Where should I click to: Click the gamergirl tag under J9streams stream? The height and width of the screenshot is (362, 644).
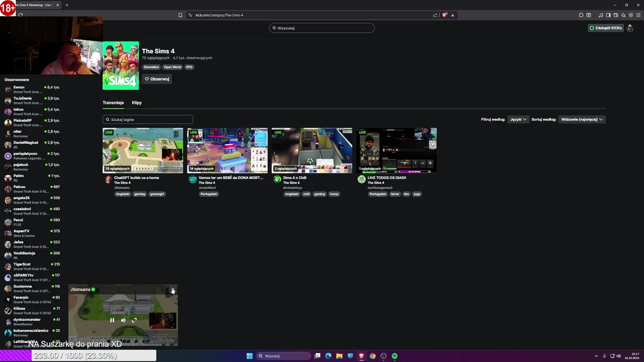[x=157, y=194]
